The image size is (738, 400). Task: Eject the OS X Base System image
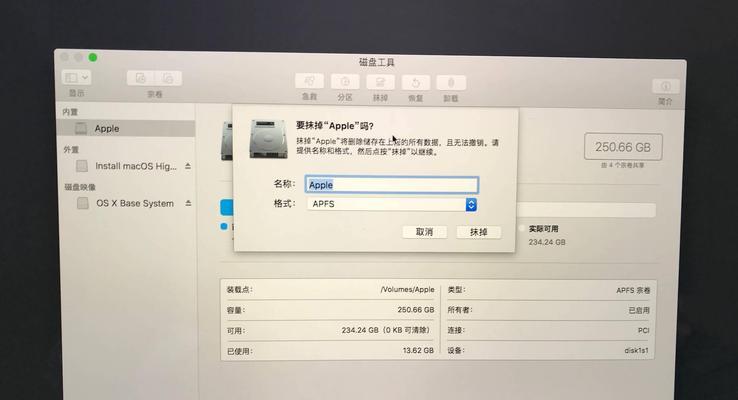188,203
